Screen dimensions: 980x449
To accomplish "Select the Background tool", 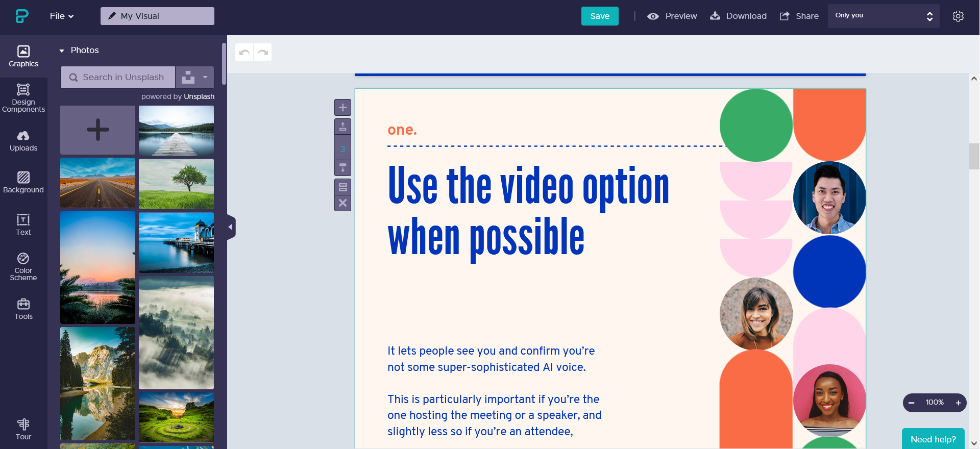I will click(x=23, y=182).
